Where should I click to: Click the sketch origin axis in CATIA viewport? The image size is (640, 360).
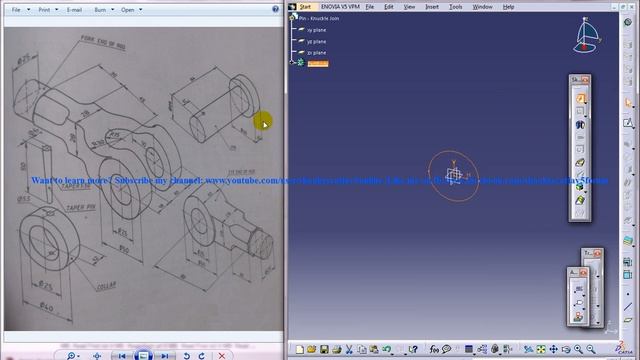click(453, 175)
